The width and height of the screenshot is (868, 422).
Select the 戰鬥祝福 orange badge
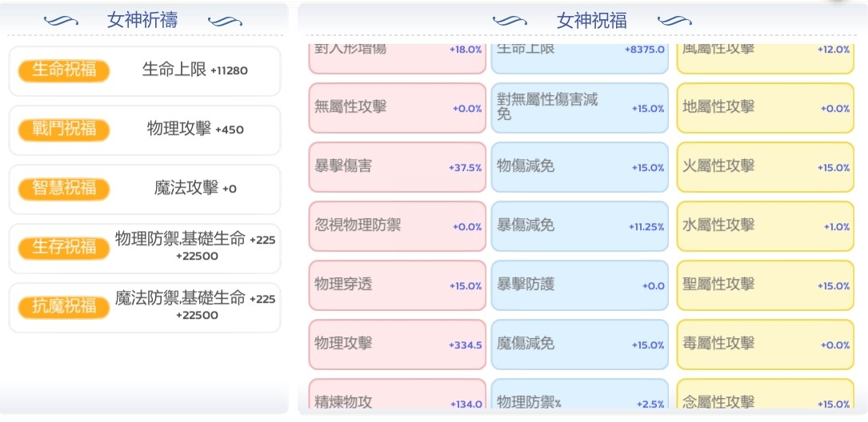point(64,130)
